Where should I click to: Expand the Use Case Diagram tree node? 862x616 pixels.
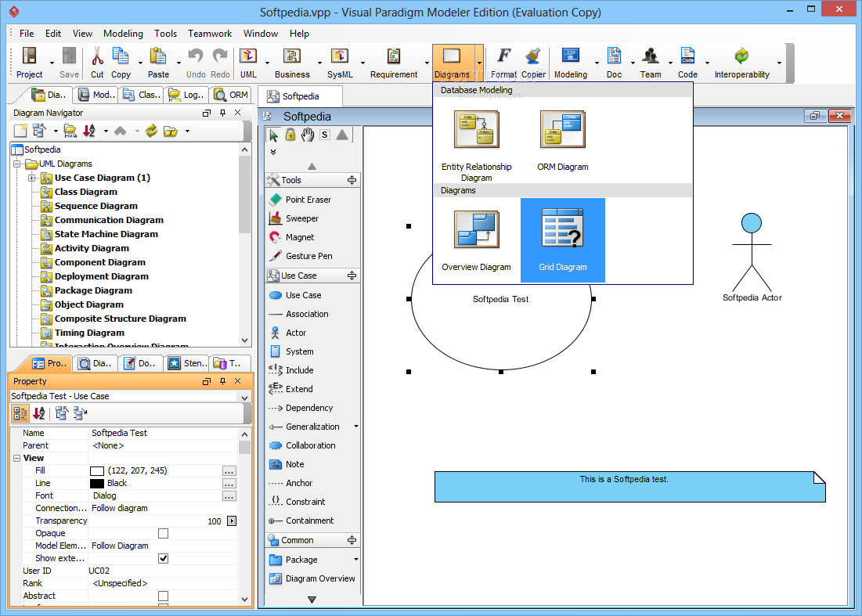coord(32,178)
